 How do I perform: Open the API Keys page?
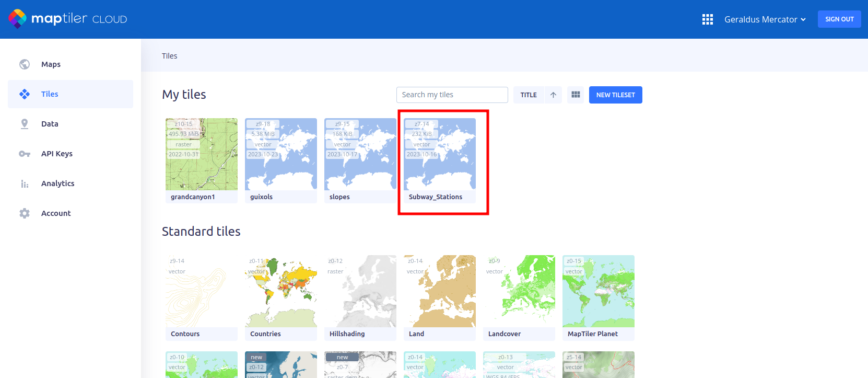(x=56, y=154)
